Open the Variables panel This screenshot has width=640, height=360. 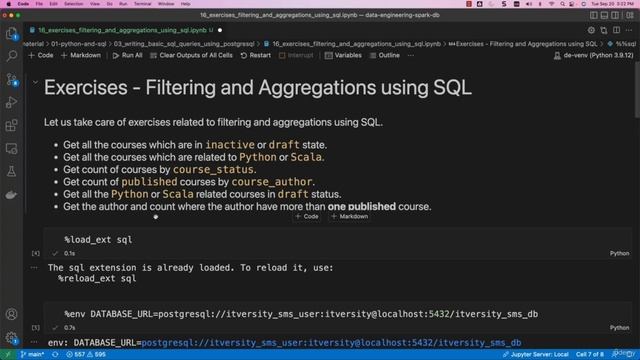(343, 56)
